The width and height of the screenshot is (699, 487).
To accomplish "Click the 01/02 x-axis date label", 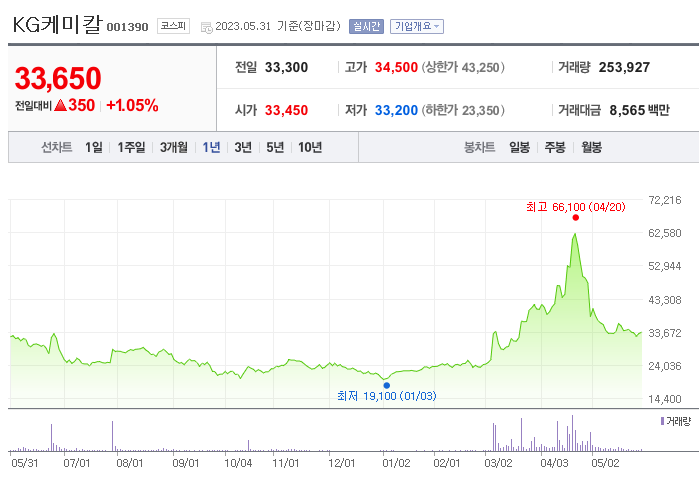I will 396,463.
